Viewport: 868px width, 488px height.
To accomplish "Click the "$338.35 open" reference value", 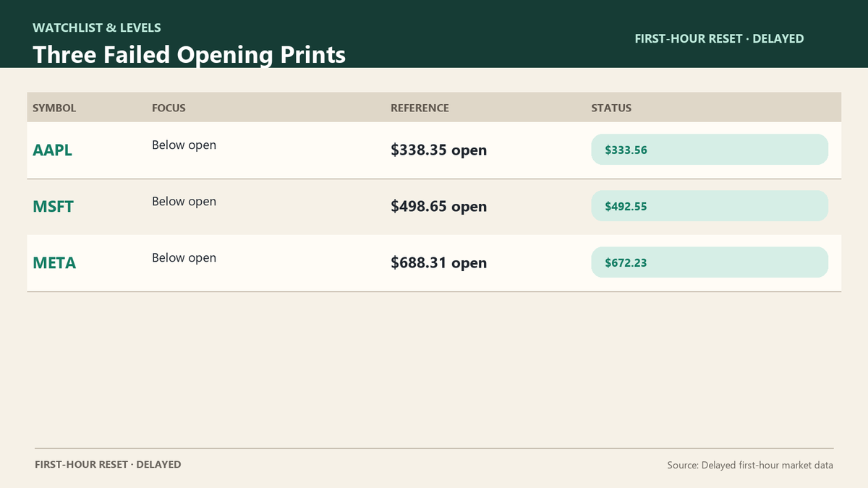I will coord(439,150).
